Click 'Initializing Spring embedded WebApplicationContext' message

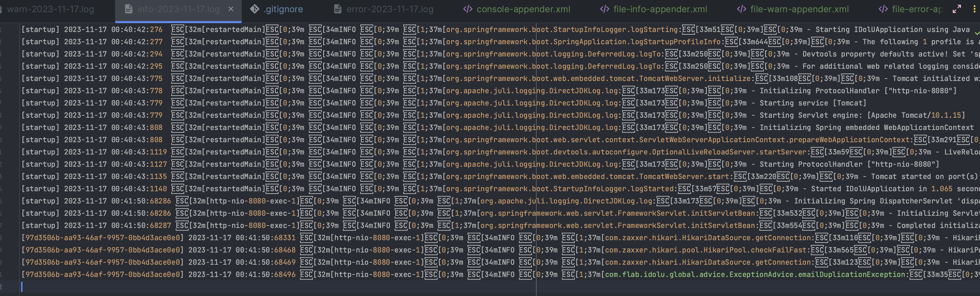click(867, 127)
